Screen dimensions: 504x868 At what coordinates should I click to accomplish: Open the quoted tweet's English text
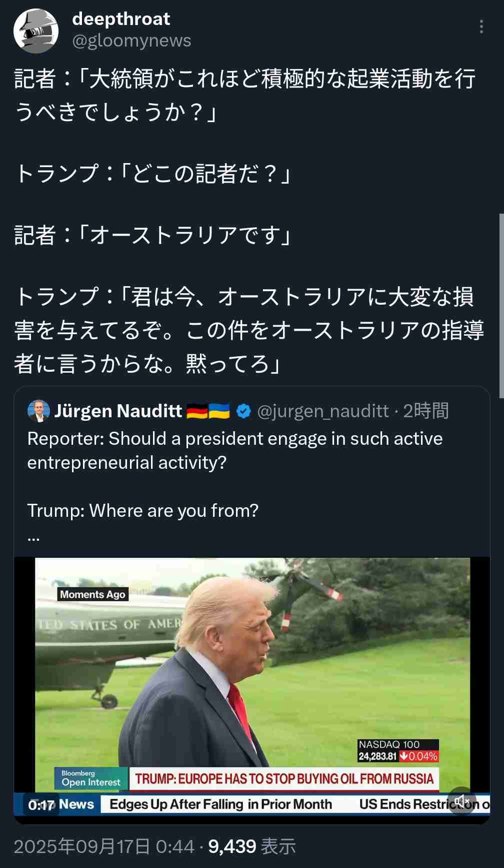pos(234,450)
